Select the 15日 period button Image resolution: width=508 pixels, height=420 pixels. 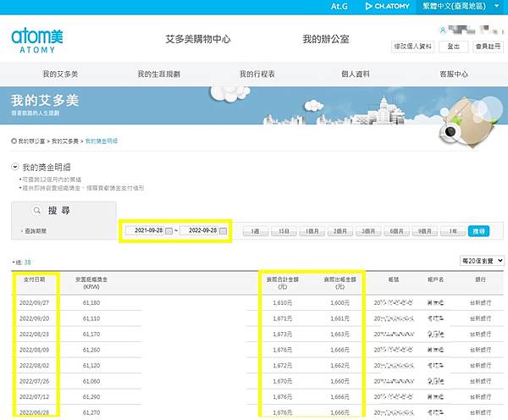(284, 231)
